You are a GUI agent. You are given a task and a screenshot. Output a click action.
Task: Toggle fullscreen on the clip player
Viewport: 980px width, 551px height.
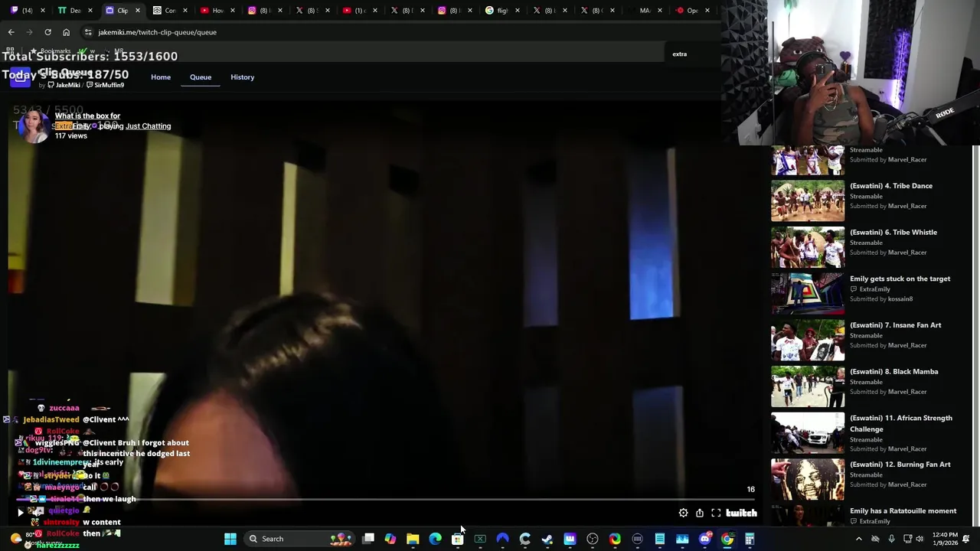pyautogui.click(x=716, y=513)
